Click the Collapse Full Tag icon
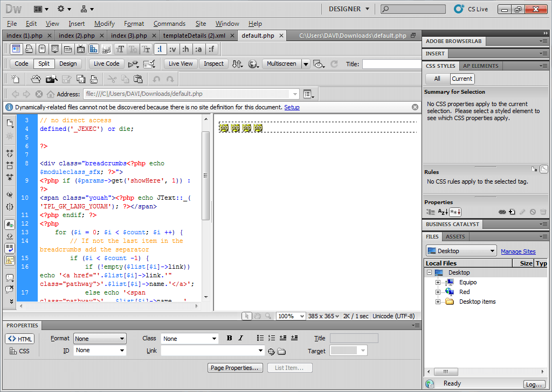The height and width of the screenshot is (392, 552). [x=10, y=153]
